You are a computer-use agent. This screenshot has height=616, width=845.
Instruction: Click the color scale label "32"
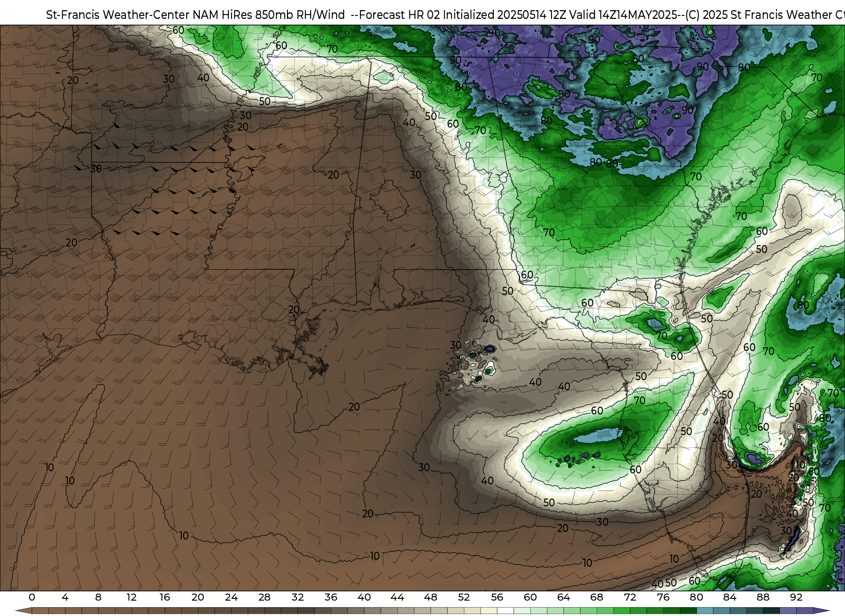pyautogui.click(x=298, y=597)
